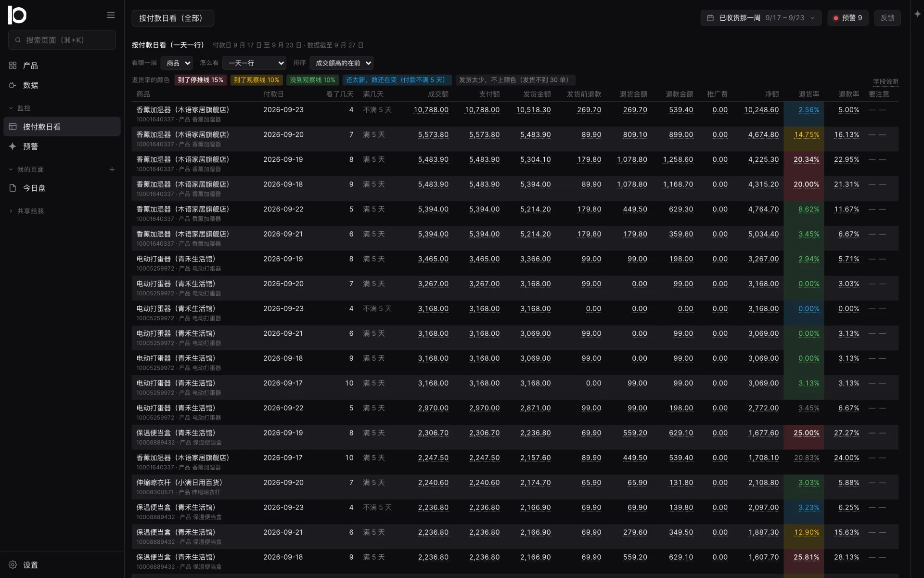
Task: Open the 成交额高的在前 sort dropdown
Action: point(342,63)
